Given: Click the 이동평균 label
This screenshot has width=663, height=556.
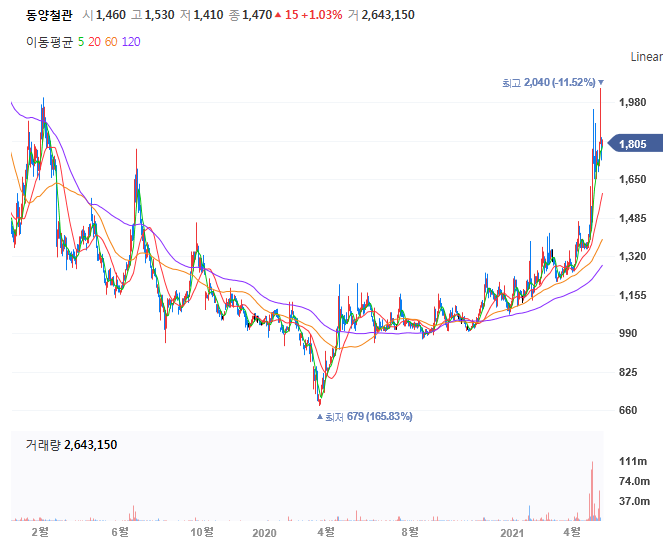Looking at the screenshot, I should tap(49, 42).
